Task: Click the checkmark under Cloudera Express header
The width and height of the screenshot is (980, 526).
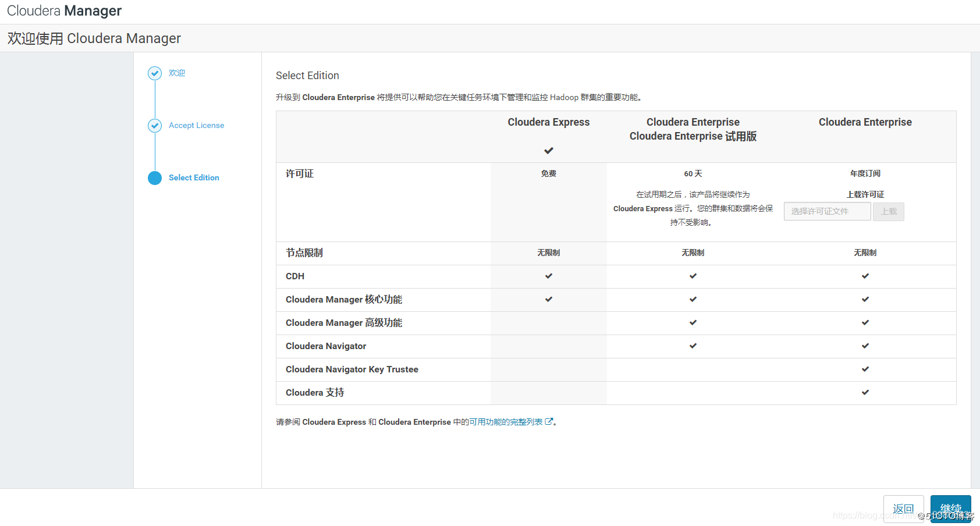Action: click(x=549, y=151)
